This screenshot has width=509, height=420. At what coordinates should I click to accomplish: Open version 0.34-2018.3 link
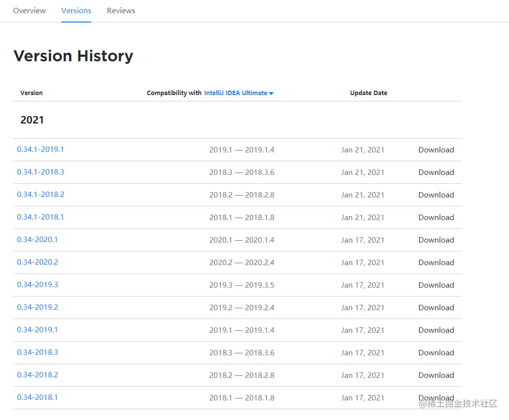point(38,352)
